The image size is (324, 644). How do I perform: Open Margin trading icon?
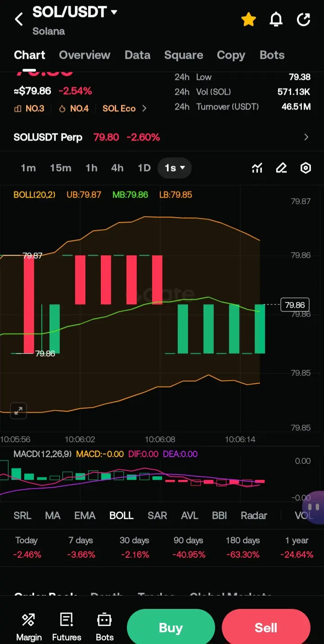[29, 627]
